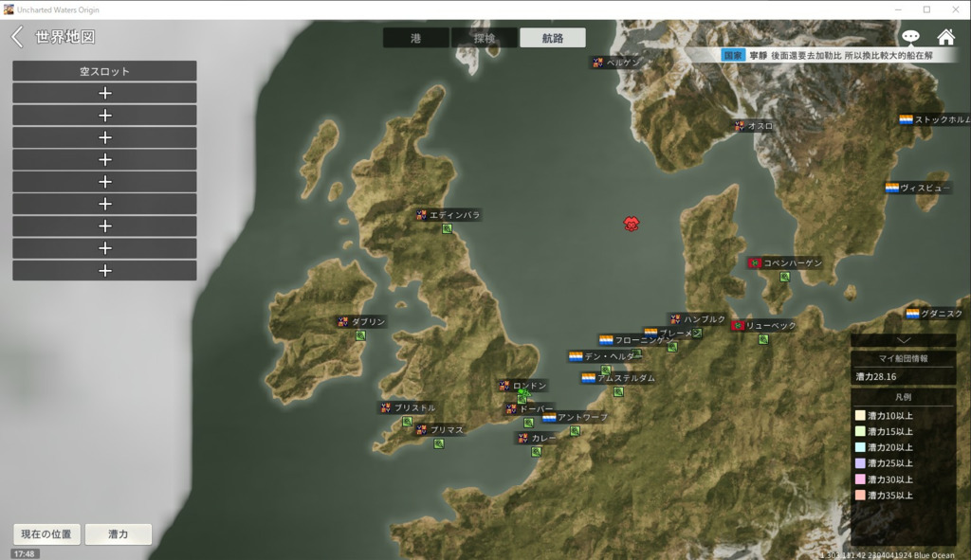Select the エディンバラ port label

click(454, 215)
